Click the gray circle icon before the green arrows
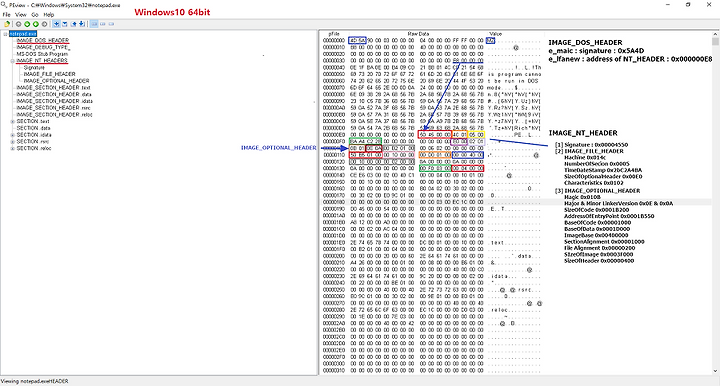720x386 pixels. coord(18,24)
